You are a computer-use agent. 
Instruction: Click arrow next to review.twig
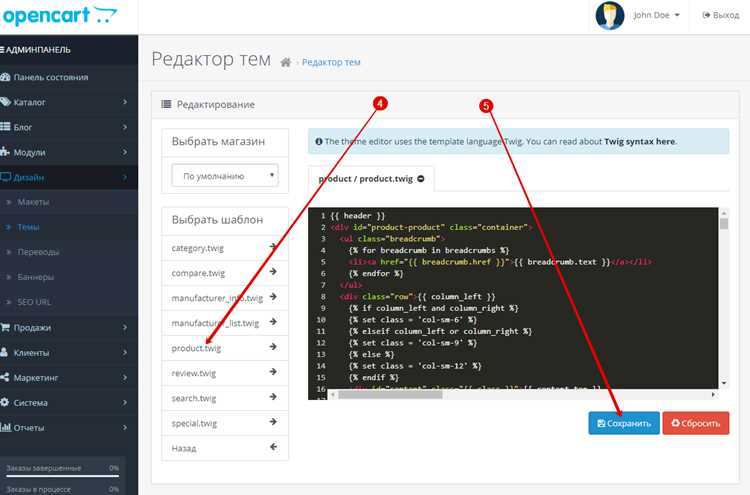tap(273, 372)
